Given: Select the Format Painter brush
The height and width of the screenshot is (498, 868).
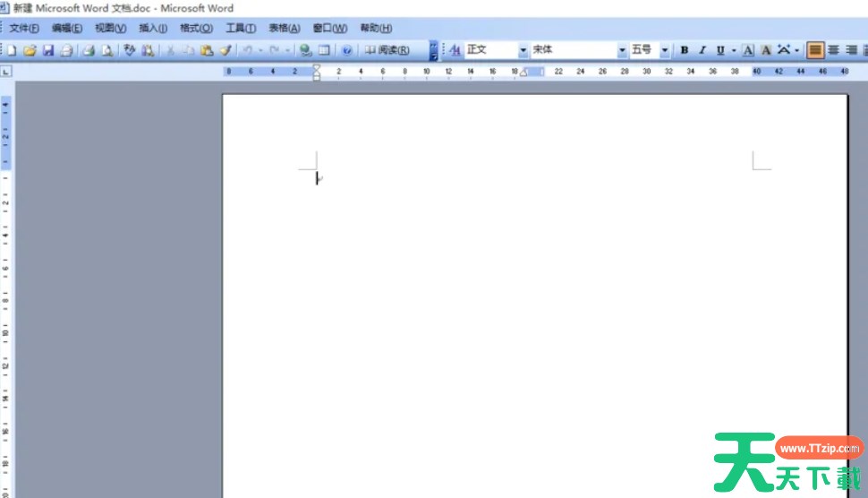Looking at the screenshot, I should click(226, 50).
